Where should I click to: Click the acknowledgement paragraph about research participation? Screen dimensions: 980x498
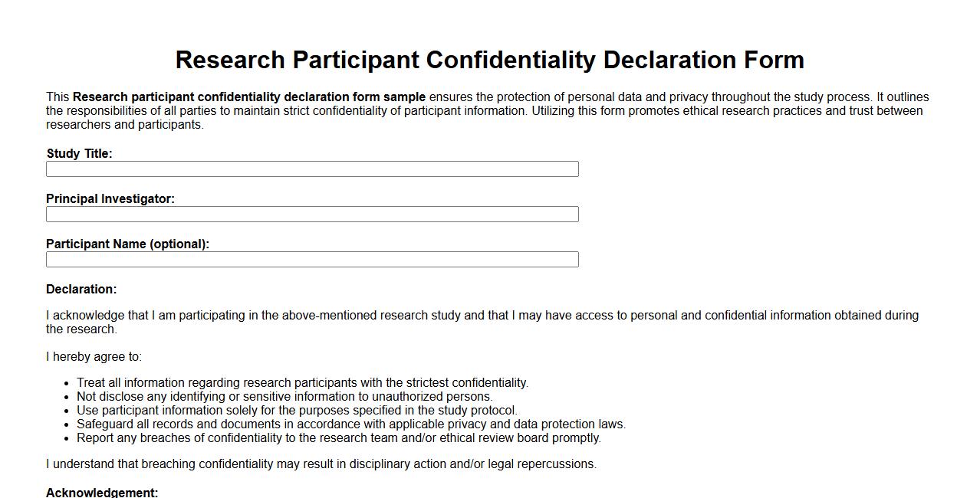click(482, 321)
